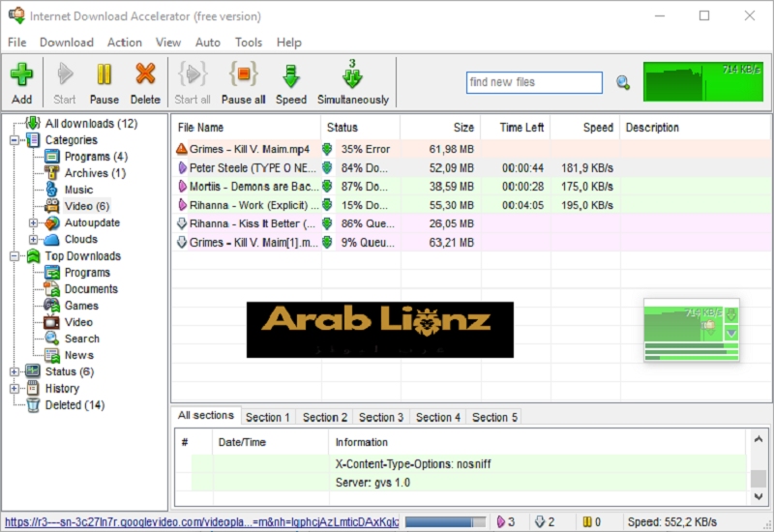Open the Tools menu
Image resolution: width=774 pixels, height=532 pixels.
tap(249, 43)
